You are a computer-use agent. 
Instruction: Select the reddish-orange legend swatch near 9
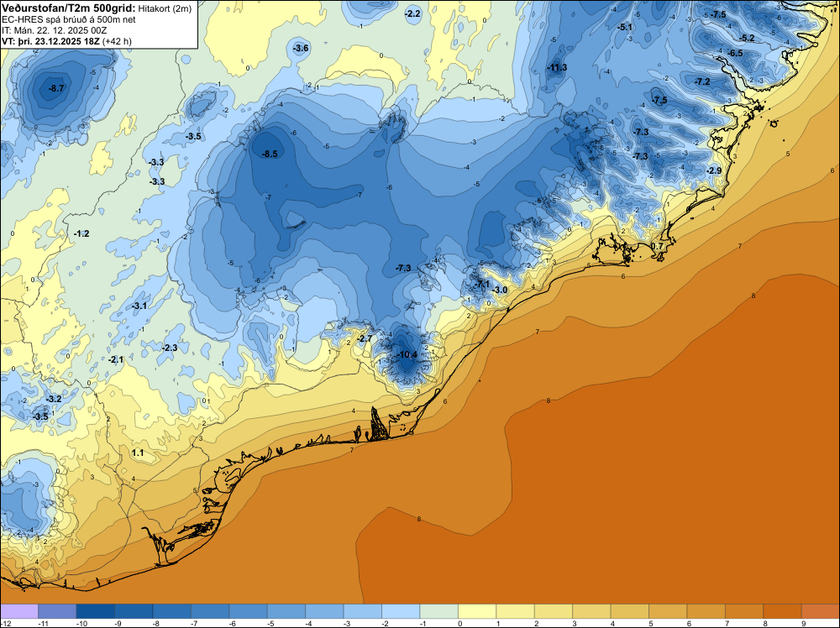click(821, 611)
